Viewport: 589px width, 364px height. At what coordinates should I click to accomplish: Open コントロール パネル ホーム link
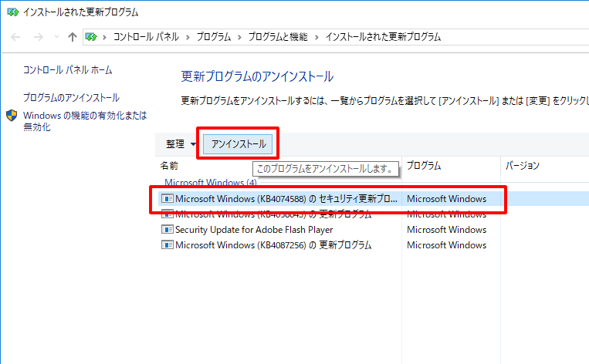67,70
